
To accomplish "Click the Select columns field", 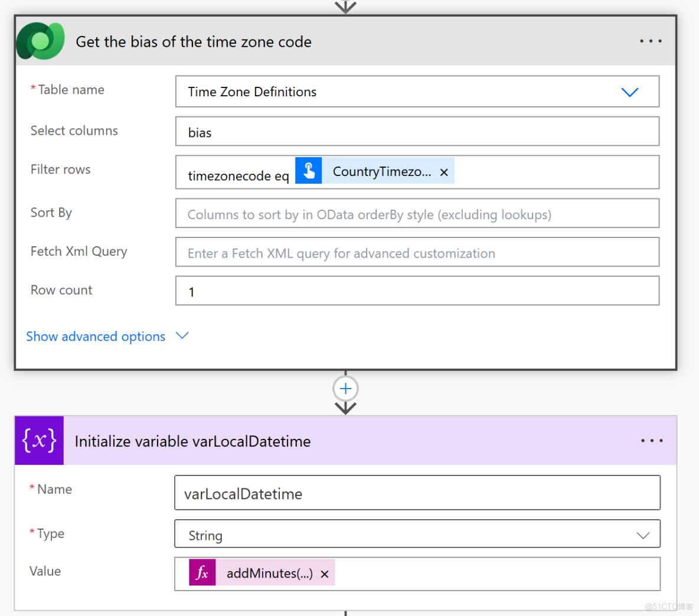I will click(x=417, y=132).
